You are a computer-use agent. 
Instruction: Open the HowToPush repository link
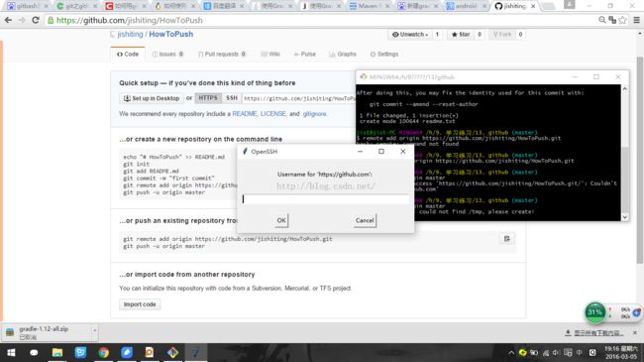point(170,34)
